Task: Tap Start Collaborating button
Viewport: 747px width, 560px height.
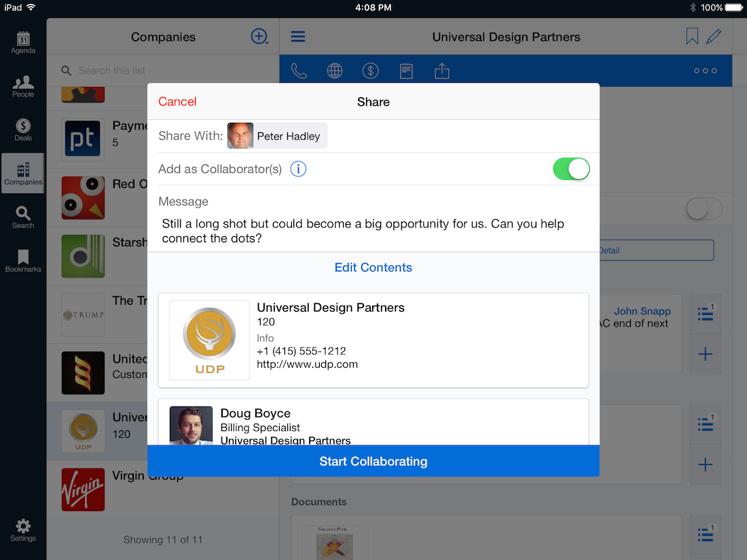Action: click(373, 461)
